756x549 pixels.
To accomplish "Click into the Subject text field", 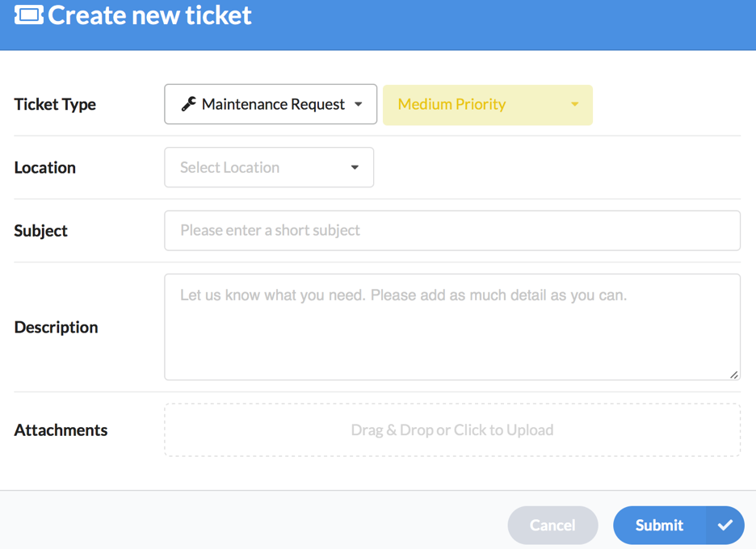I will point(451,231).
